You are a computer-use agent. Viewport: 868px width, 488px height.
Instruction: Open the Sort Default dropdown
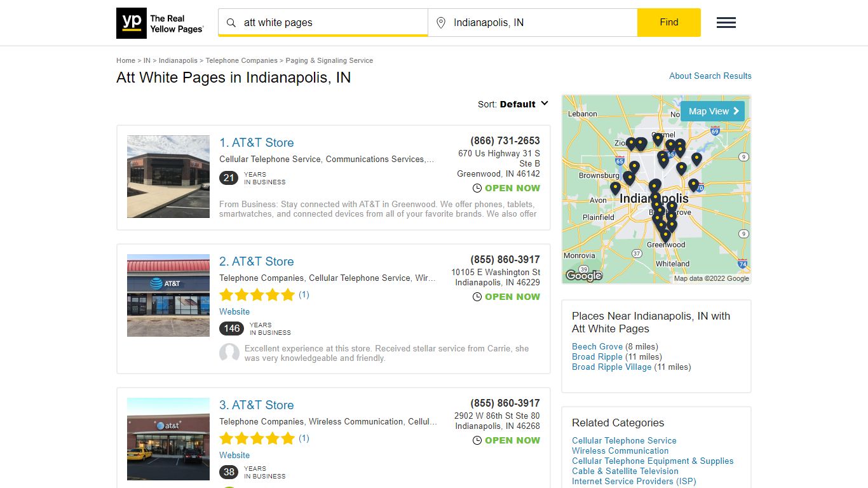(x=513, y=104)
